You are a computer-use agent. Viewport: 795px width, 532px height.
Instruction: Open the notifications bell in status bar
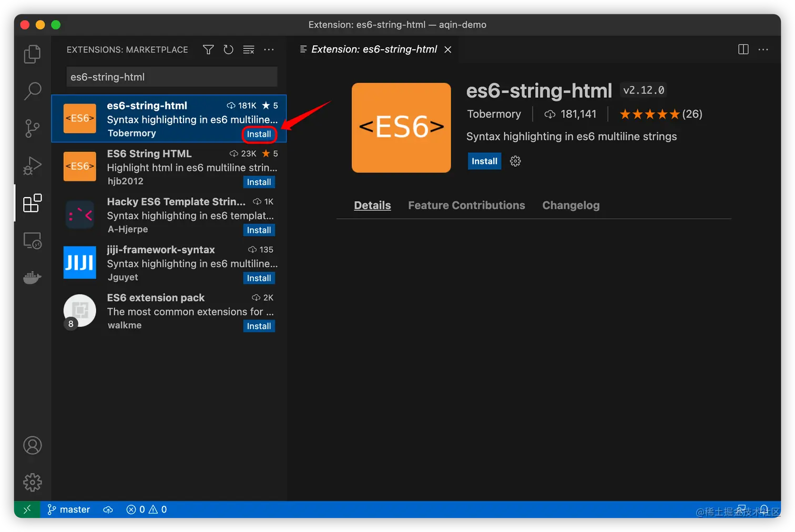(764, 509)
